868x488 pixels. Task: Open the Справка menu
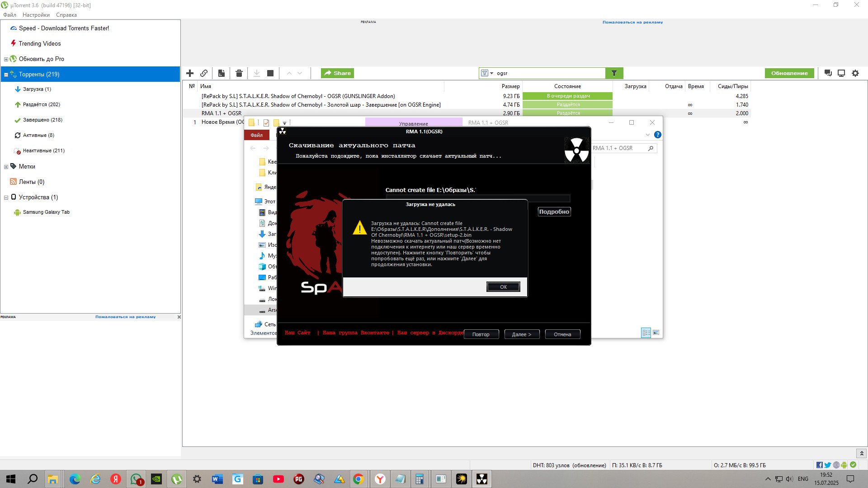(66, 15)
